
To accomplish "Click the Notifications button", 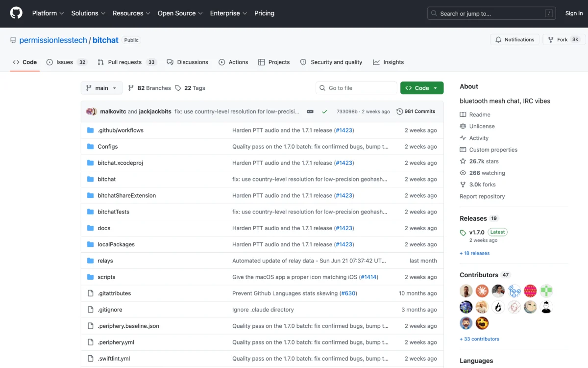I will pyautogui.click(x=514, y=40).
